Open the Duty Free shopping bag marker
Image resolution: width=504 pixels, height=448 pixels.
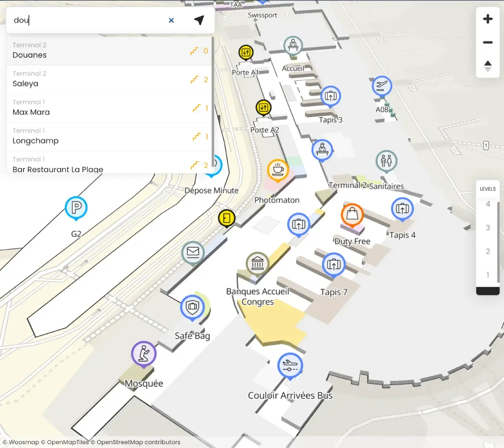tap(352, 215)
